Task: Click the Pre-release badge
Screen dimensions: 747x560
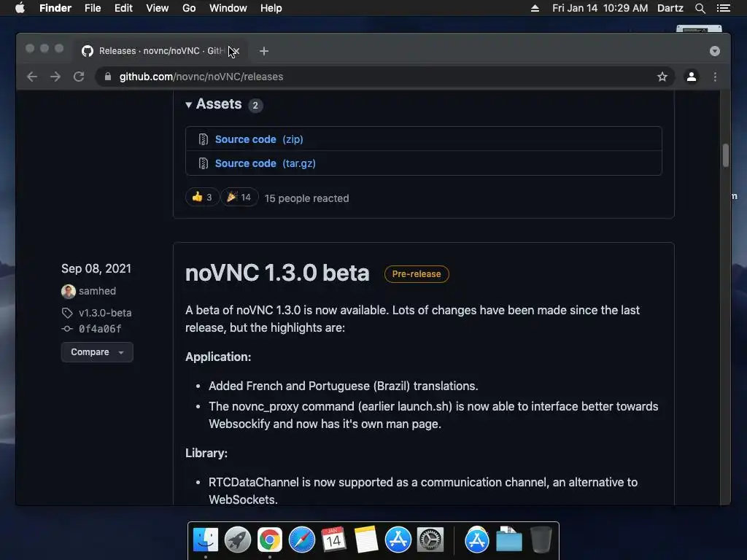Action: click(417, 274)
